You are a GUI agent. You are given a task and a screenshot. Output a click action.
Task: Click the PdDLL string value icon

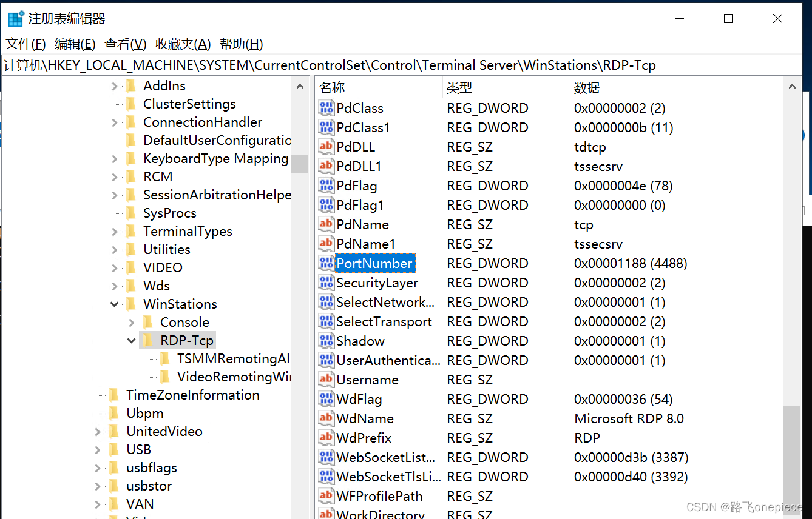[x=326, y=147]
